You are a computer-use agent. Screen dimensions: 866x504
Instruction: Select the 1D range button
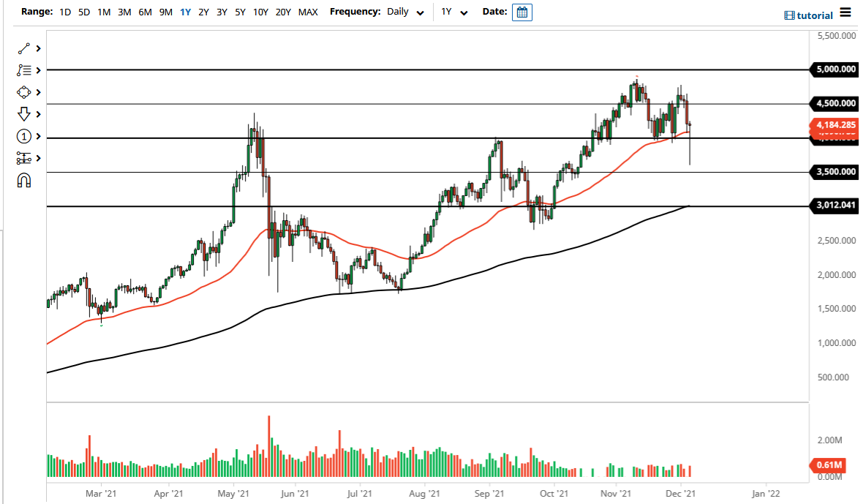pyautogui.click(x=64, y=12)
